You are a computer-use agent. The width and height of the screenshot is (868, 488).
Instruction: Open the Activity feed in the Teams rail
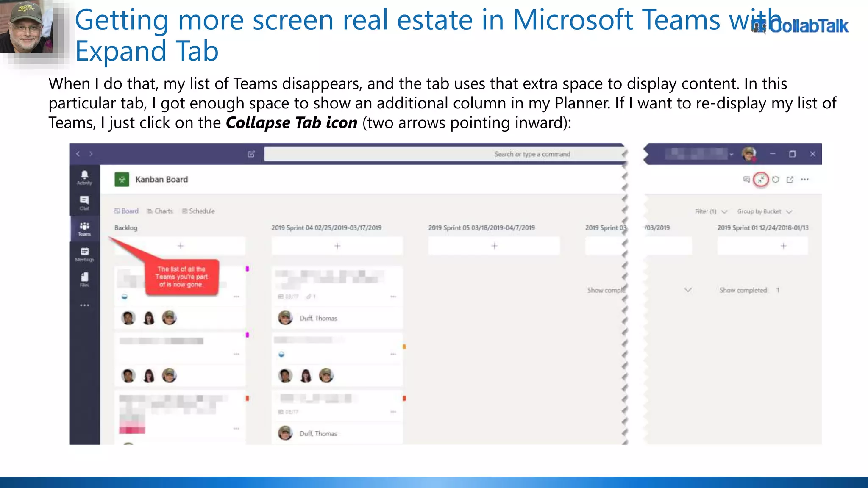coord(84,177)
